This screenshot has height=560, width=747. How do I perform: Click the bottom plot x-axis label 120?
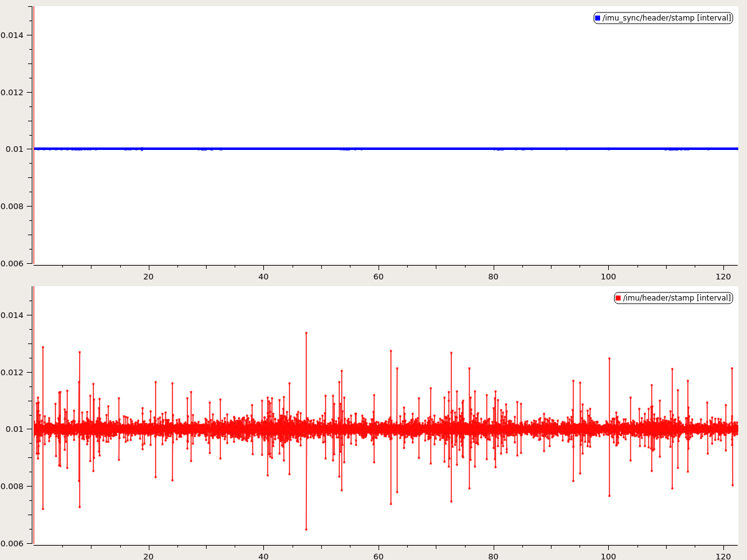pos(723,556)
